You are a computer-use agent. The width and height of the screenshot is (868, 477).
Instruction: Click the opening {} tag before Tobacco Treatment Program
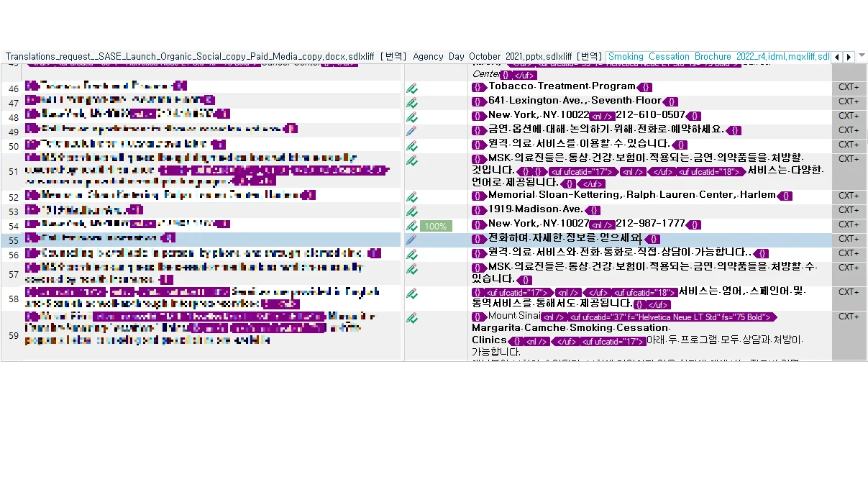(x=478, y=86)
